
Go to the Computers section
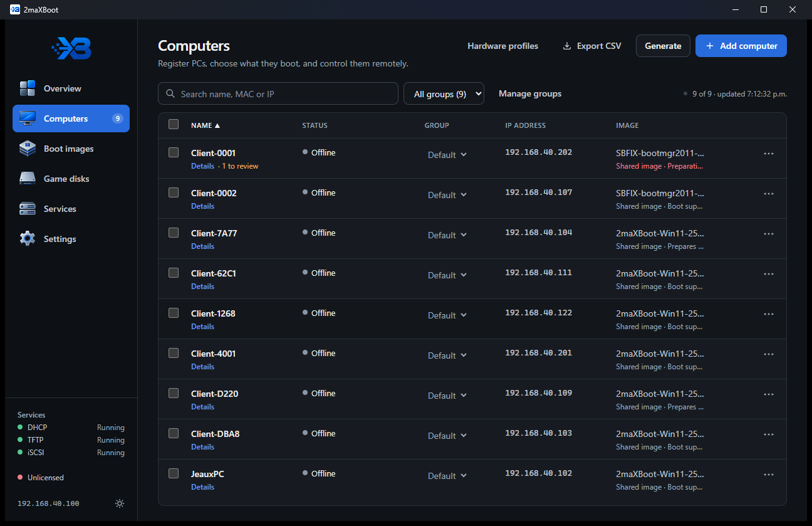71,118
